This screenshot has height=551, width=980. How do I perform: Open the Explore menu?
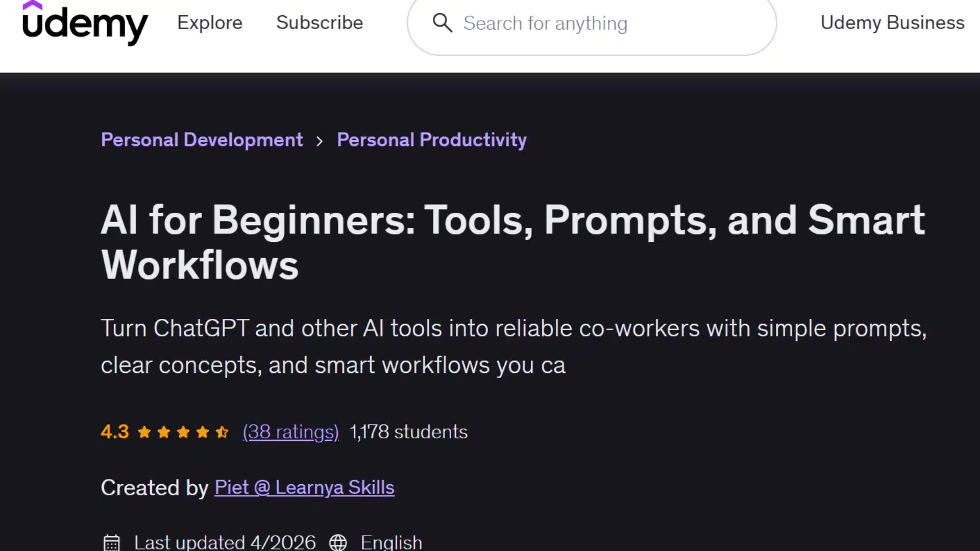pos(210,23)
